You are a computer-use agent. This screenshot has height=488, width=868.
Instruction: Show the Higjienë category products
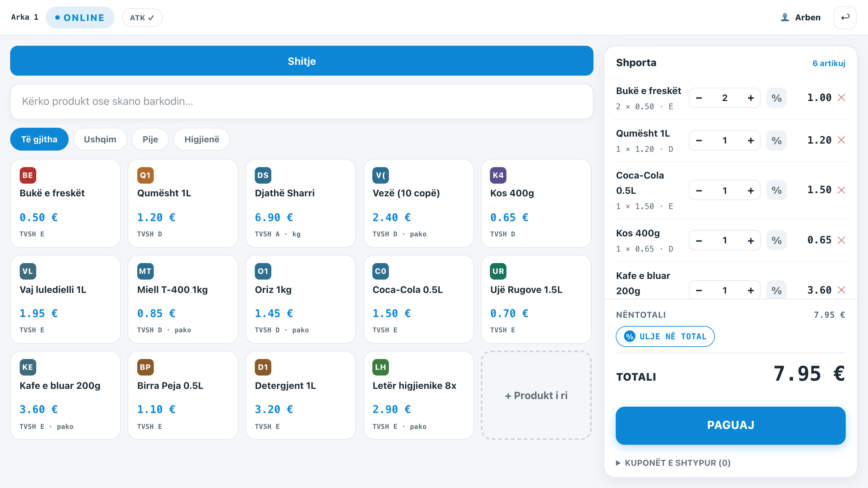201,139
